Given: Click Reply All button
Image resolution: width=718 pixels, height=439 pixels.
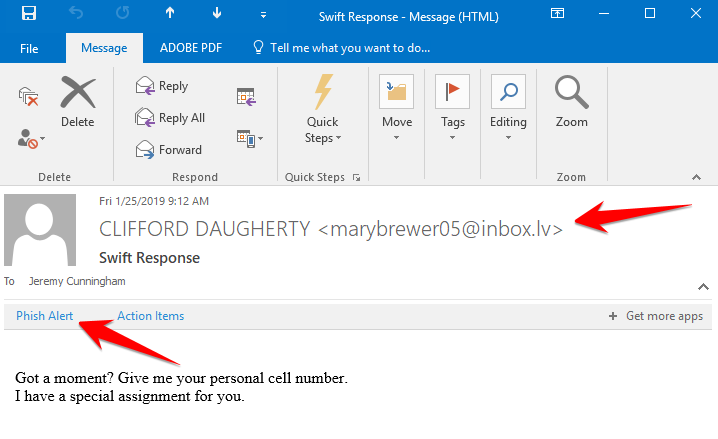Looking at the screenshot, I should click(170, 118).
